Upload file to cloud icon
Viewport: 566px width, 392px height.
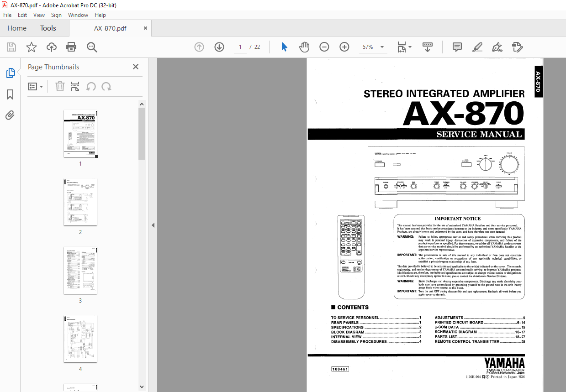point(52,47)
